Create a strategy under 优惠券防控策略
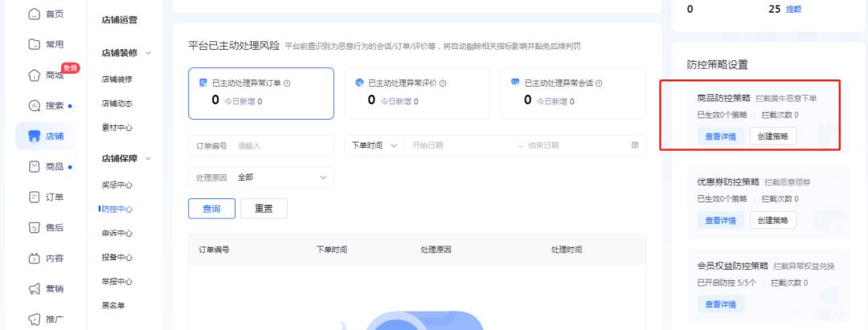868x330 pixels. (773, 220)
